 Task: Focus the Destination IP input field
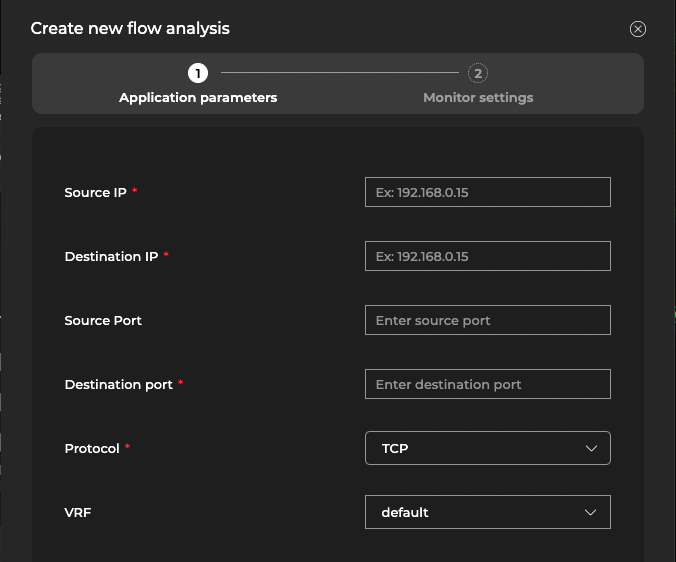pyautogui.click(x=488, y=256)
